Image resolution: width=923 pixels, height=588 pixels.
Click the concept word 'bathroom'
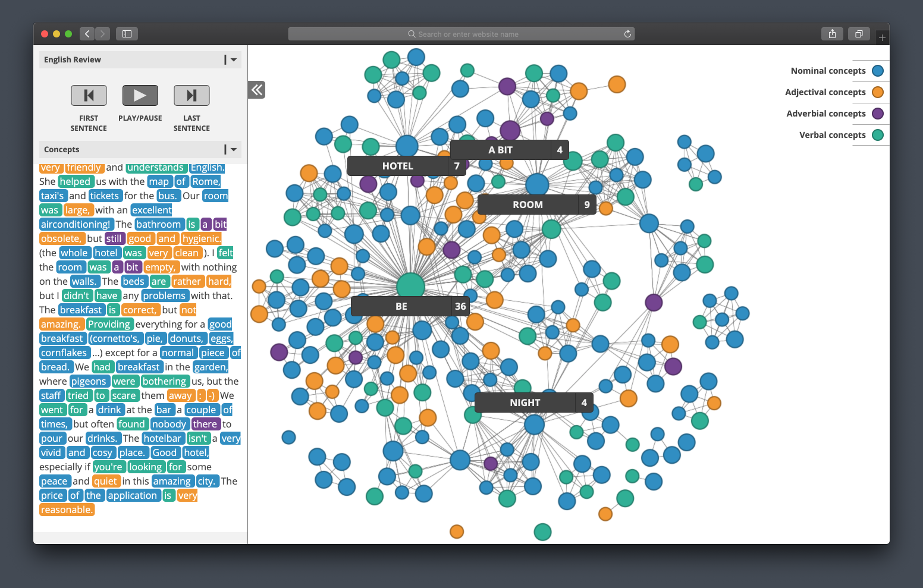(159, 224)
